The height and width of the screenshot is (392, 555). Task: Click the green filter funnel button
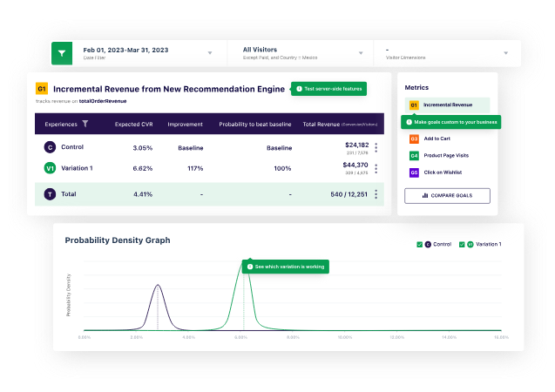point(62,53)
